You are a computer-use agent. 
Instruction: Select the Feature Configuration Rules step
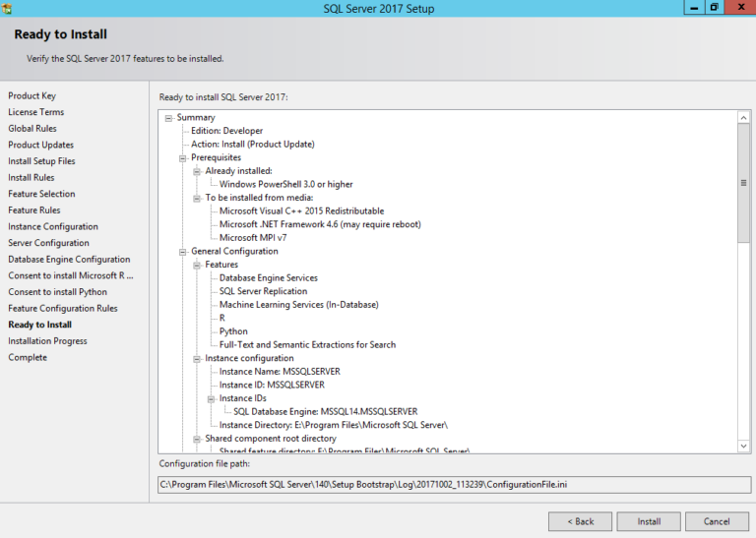pos(63,308)
